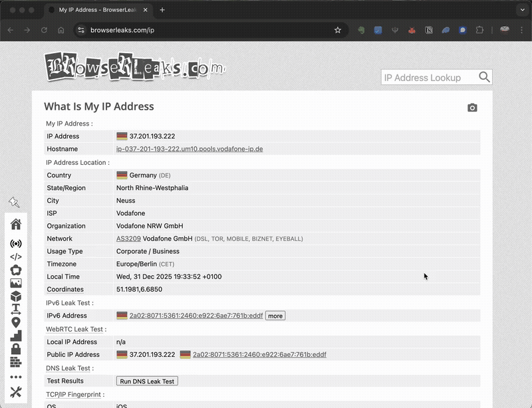Click the site information icon in address bar
Image resolution: width=532 pixels, height=408 pixels.
(x=81, y=30)
